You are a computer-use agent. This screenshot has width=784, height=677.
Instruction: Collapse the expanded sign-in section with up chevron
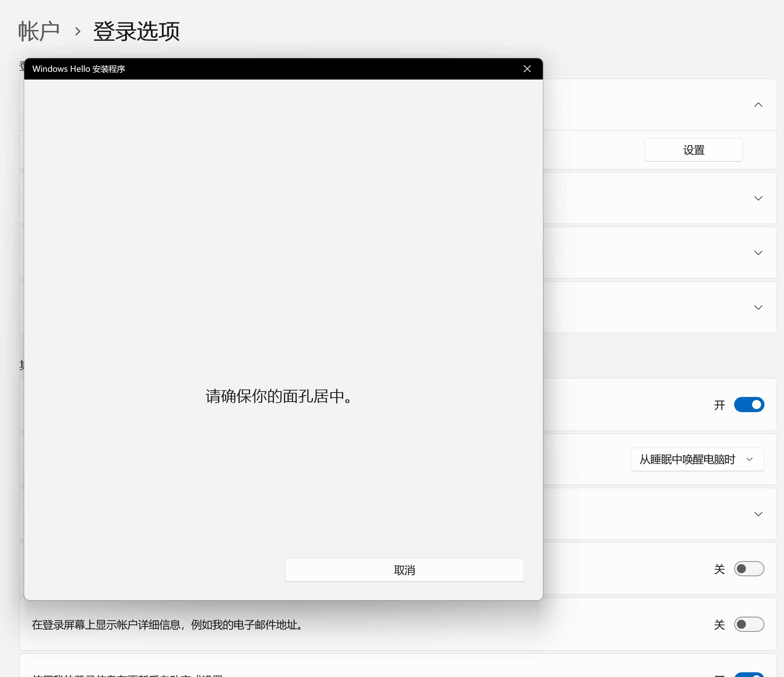tap(758, 104)
